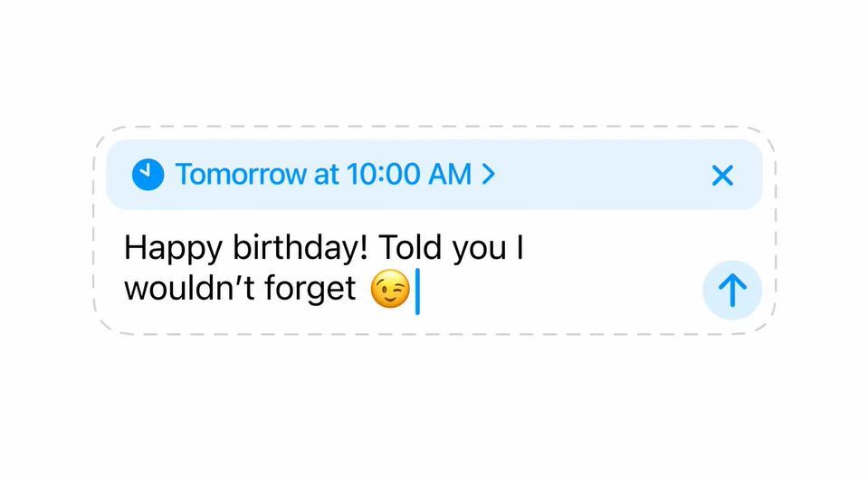Viewport: 868px width, 478px height.
Task: Send the message with the up-arrow button
Action: [x=732, y=291]
